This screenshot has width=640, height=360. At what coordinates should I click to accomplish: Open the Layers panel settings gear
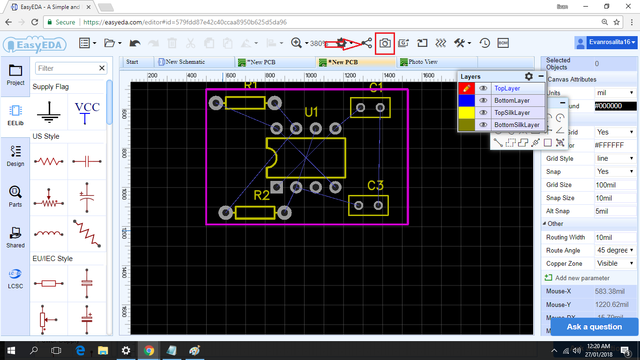coord(529,76)
